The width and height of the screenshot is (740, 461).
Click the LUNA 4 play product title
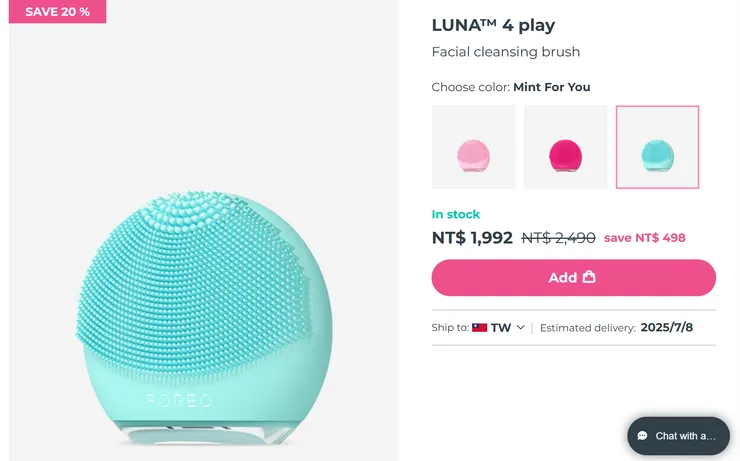coord(493,25)
